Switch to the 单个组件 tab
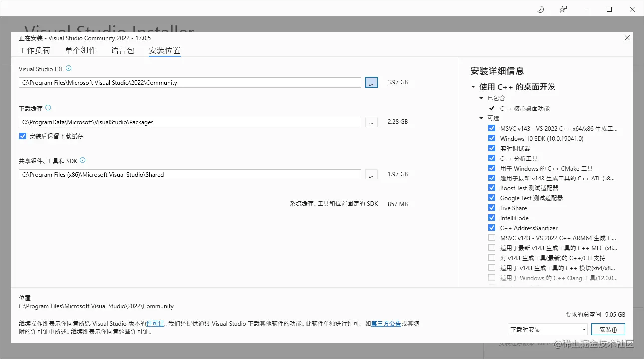Screen dimensions: 644x359 (x=81, y=50)
